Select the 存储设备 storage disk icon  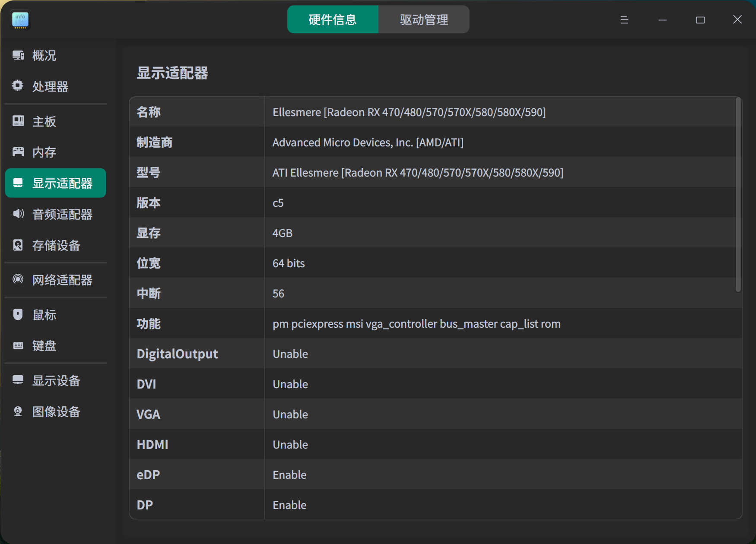point(17,245)
